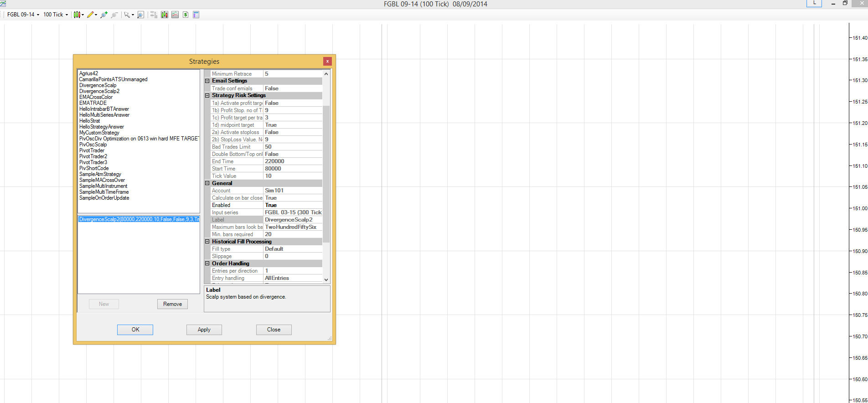Click the Remove button

pyautogui.click(x=172, y=304)
